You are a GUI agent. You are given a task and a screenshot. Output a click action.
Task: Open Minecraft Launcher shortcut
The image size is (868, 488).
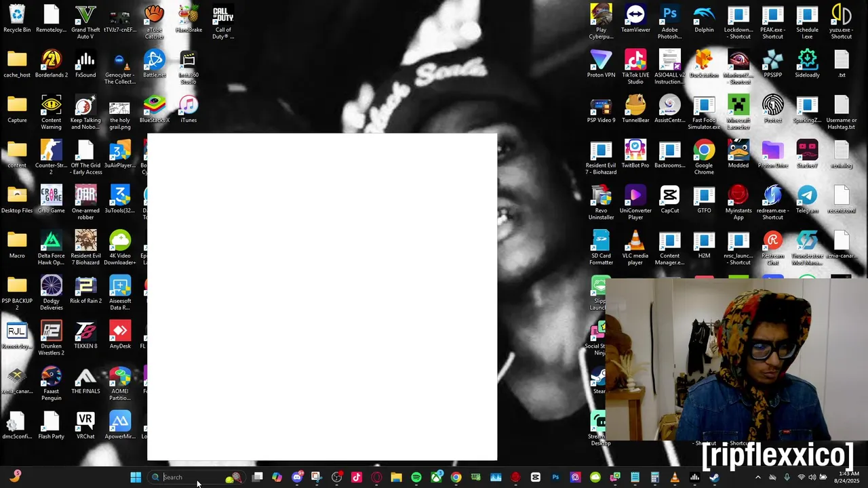(738, 113)
